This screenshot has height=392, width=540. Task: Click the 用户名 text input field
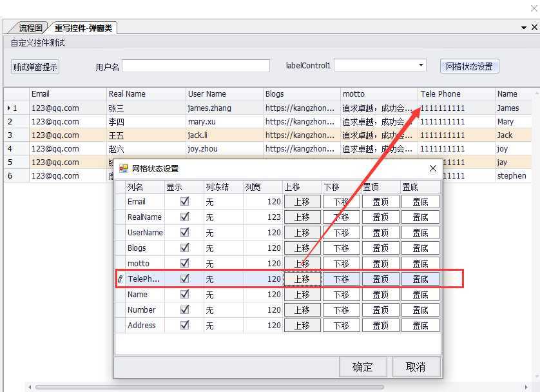(x=196, y=66)
